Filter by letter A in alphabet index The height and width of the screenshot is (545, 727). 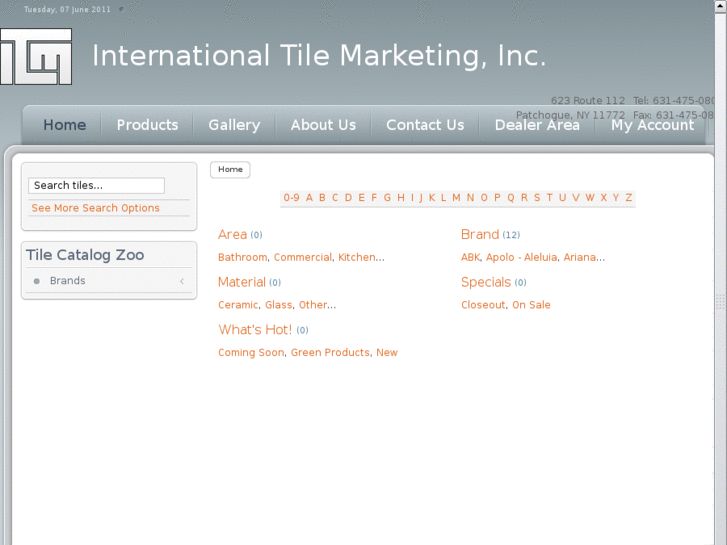[309, 198]
